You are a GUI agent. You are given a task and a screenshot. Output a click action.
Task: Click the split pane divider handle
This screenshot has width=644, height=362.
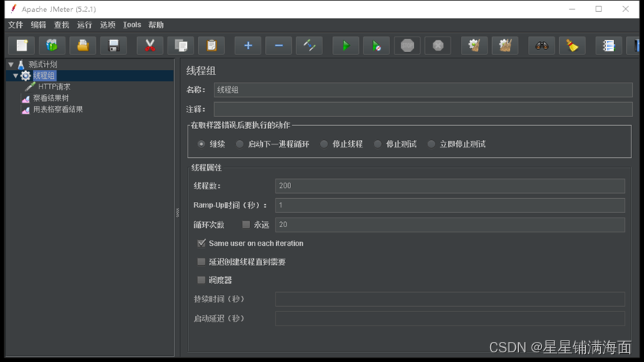(177, 212)
